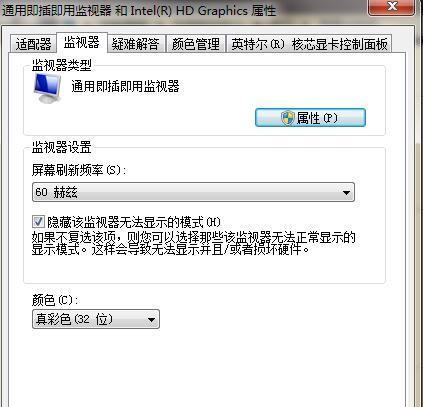Select the 监视器 tab
This screenshot has width=423, height=407.
(x=82, y=43)
